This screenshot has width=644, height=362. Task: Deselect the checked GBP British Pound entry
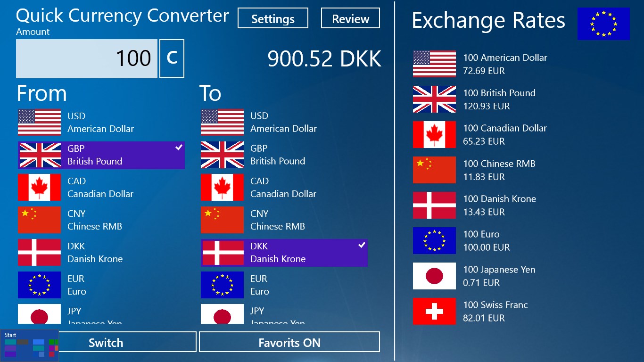tap(101, 155)
